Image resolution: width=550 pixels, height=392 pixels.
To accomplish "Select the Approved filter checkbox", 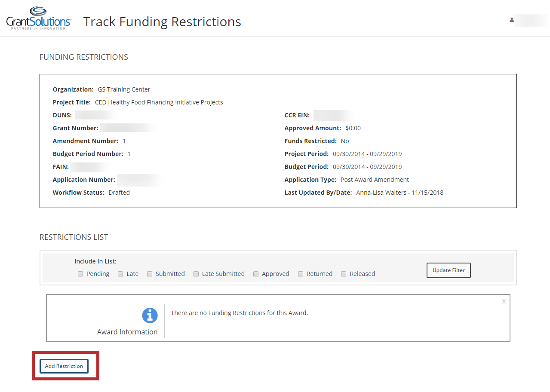I will click(256, 274).
